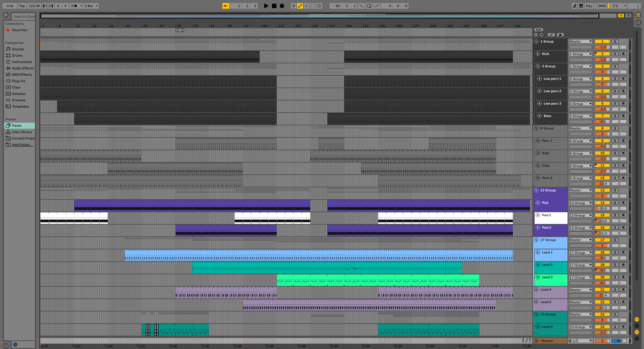The image size is (644, 349).
Task: Mute track 18 Lead 1 activator
Action: 602,252
